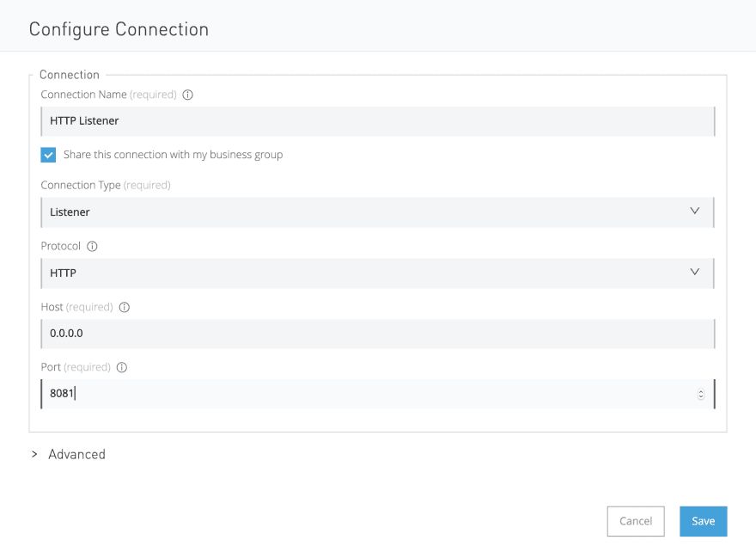This screenshot has width=756, height=546.
Task: Increase the Port value with stepper up arrow
Action: point(700,391)
